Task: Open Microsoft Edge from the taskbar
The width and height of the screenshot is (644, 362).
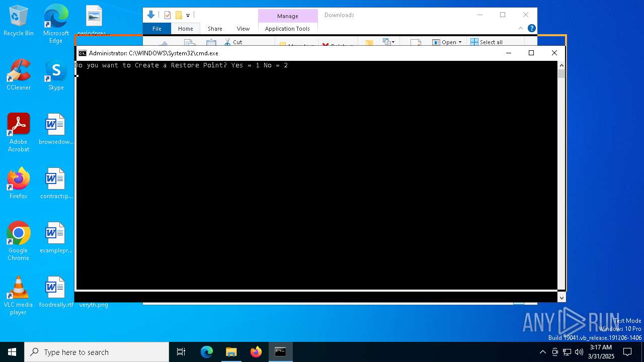Action: pos(207,352)
